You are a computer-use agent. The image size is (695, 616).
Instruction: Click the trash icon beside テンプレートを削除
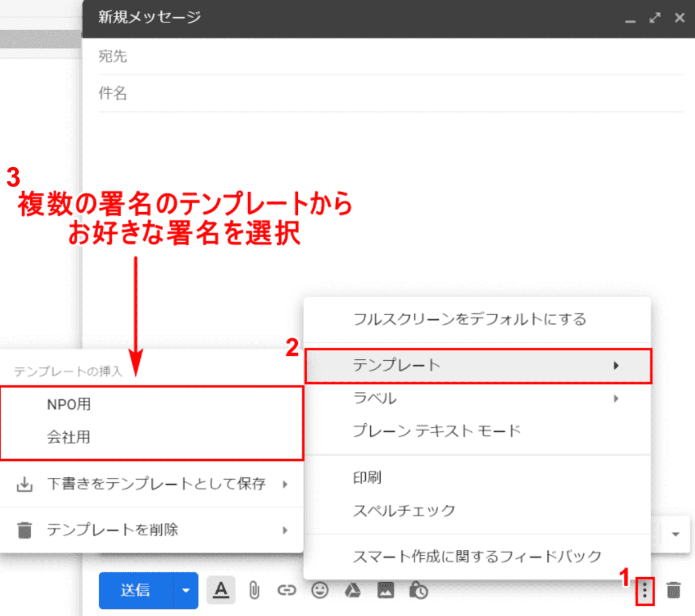tap(25, 530)
